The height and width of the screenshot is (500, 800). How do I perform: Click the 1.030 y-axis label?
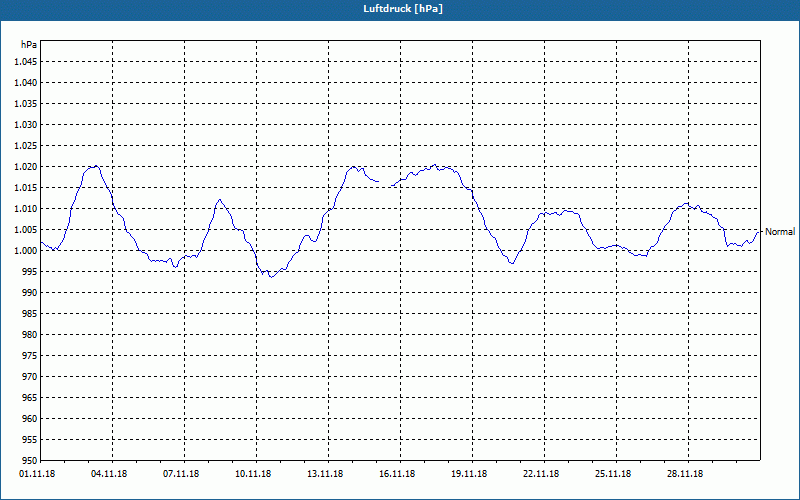pyautogui.click(x=26, y=124)
